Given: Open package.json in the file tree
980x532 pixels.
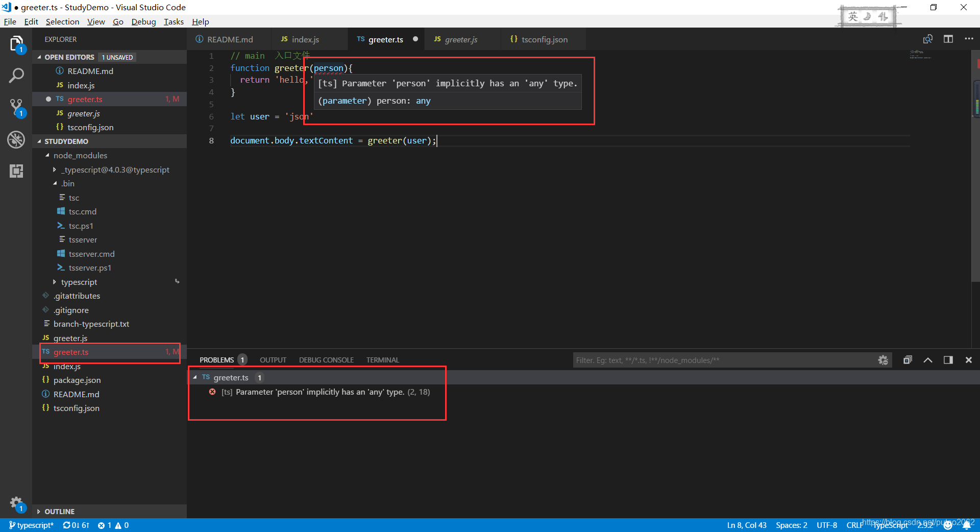Looking at the screenshot, I should click(77, 380).
